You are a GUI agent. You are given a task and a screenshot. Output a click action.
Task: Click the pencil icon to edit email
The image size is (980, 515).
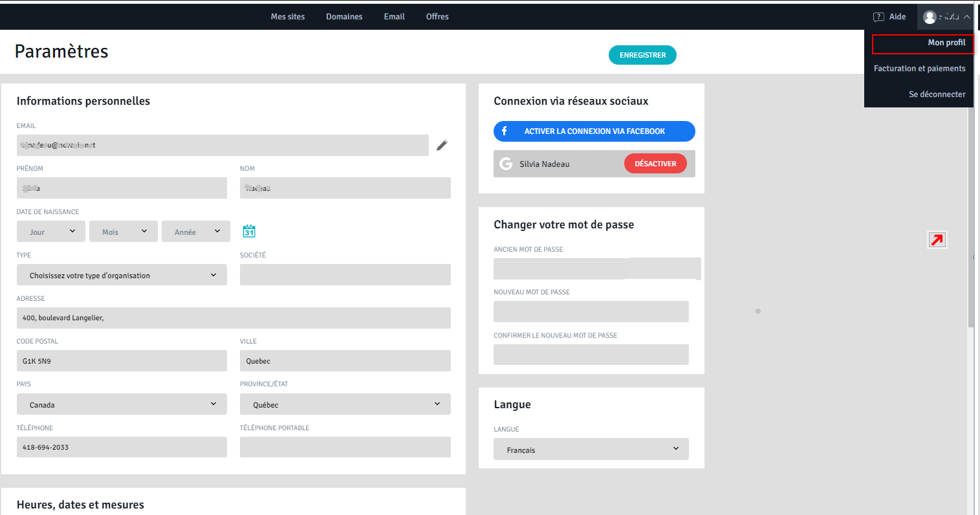pyautogui.click(x=442, y=145)
